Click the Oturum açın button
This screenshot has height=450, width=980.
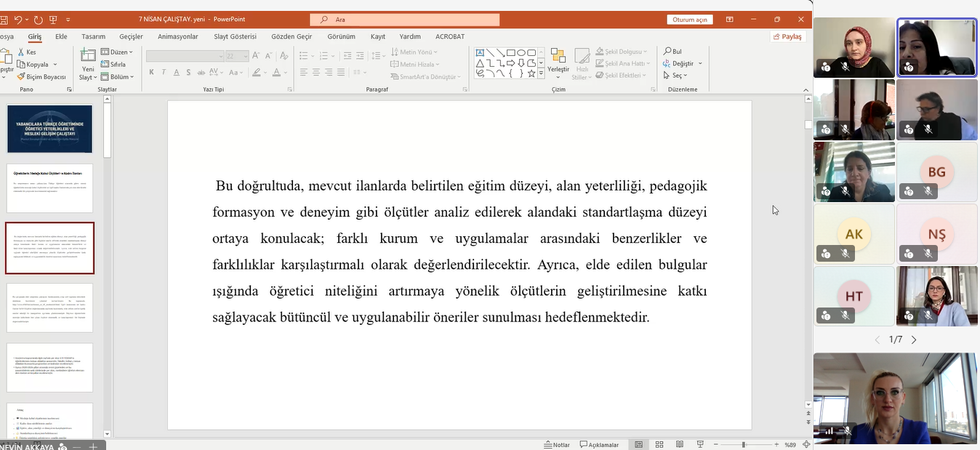click(x=689, y=20)
